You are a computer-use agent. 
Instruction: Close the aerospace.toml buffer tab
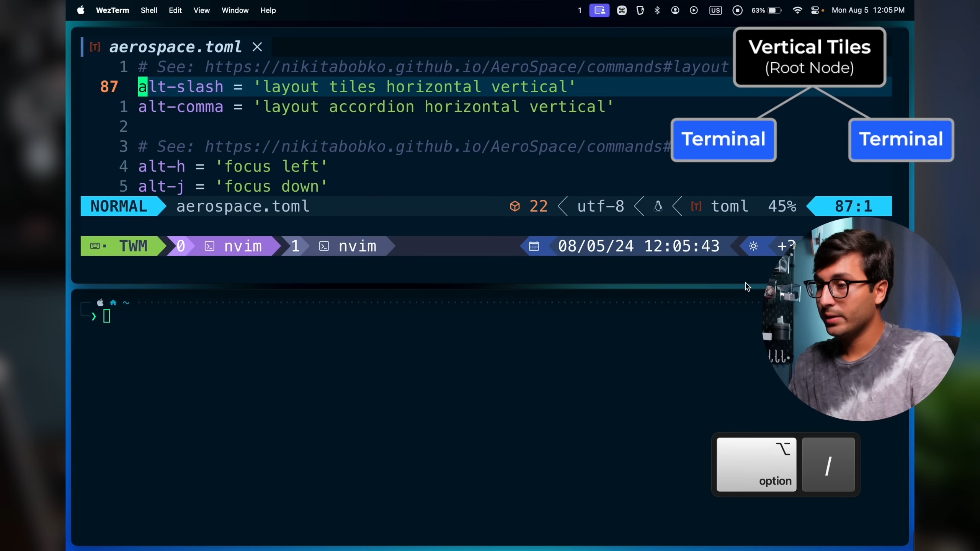(x=257, y=47)
